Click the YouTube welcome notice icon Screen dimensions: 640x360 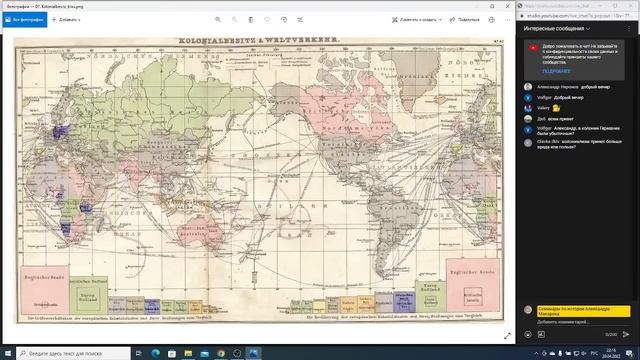point(533,48)
